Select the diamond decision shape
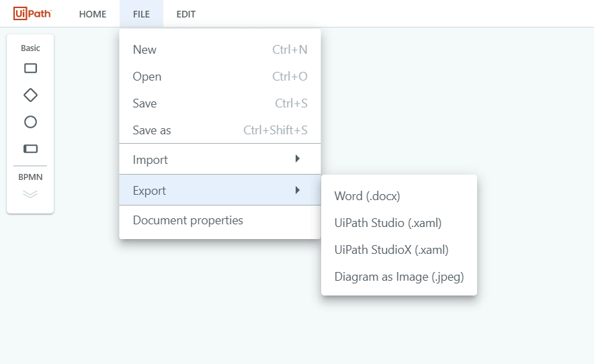594x364 pixels. [x=30, y=95]
